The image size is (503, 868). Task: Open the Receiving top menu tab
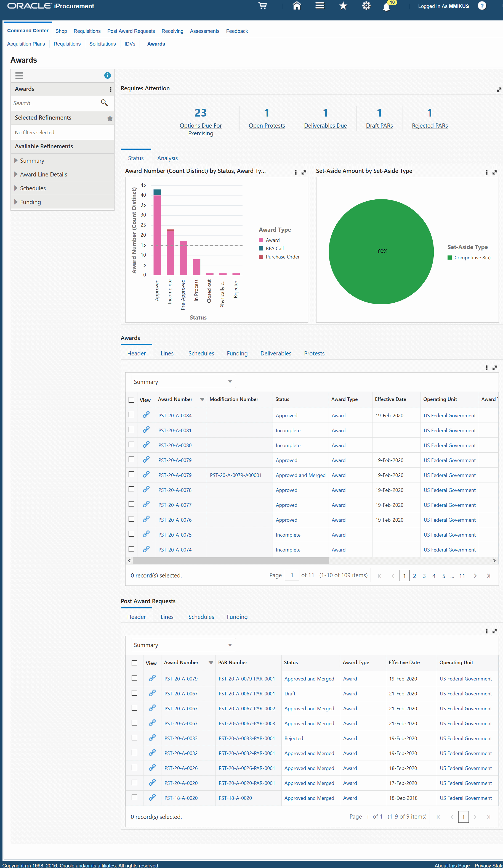point(172,31)
